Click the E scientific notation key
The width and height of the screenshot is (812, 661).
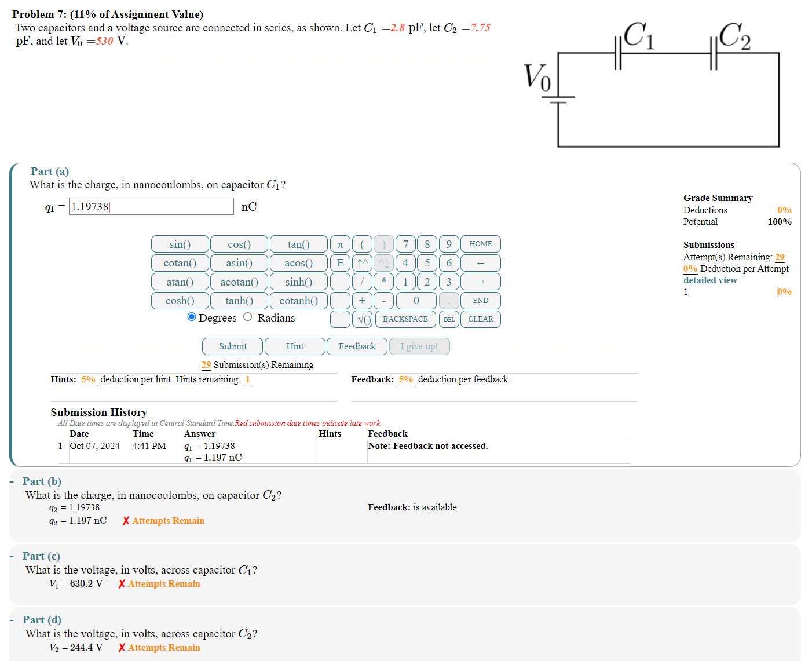pyautogui.click(x=340, y=263)
